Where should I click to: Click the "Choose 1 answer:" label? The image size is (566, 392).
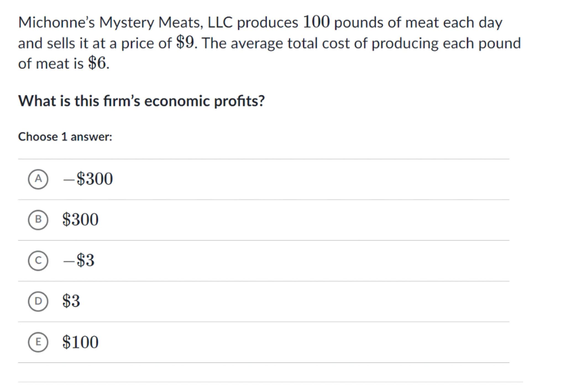coord(65,137)
